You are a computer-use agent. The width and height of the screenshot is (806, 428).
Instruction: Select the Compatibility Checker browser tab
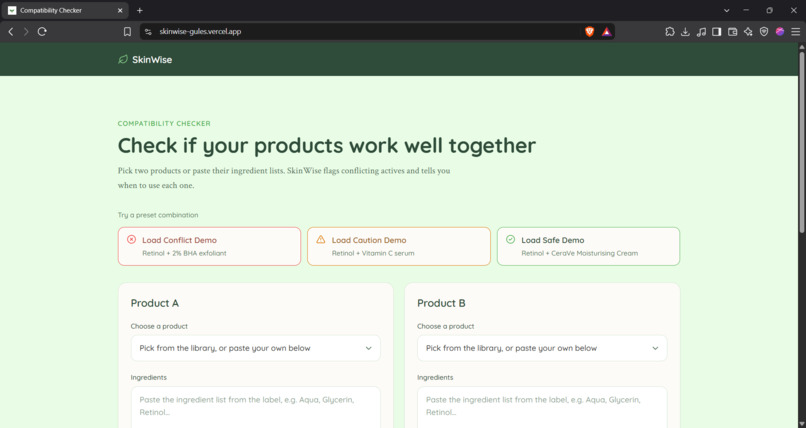65,10
